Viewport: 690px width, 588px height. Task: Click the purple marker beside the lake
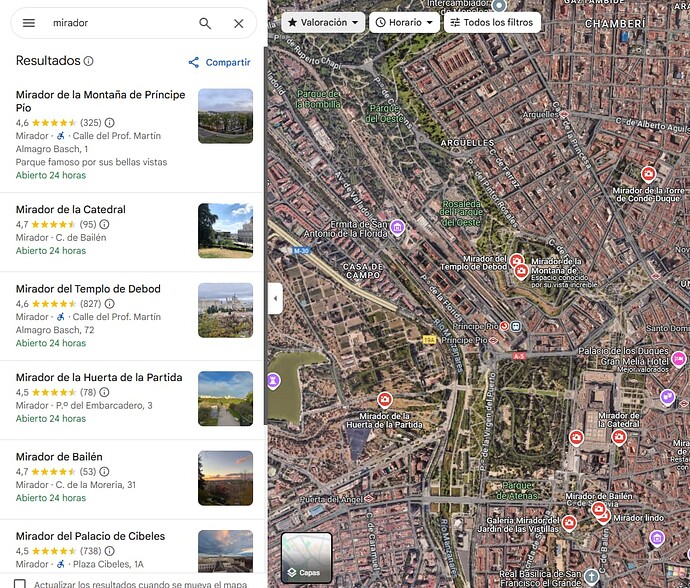coord(273,381)
